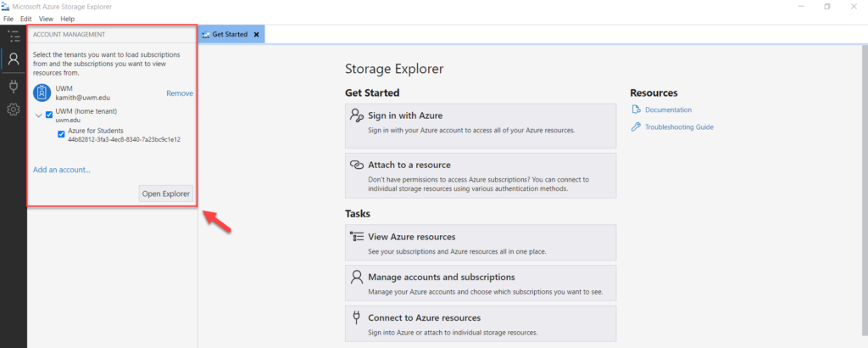Switch to the Get Started tab
868x348 pixels.
point(231,34)
